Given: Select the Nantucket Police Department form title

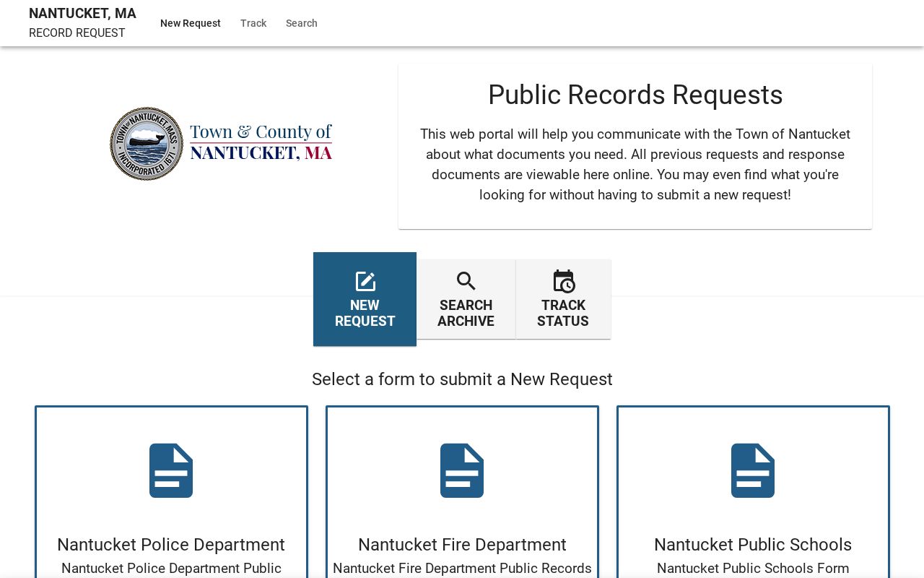Looking at the screenshot, I should [x=171, y=545].
